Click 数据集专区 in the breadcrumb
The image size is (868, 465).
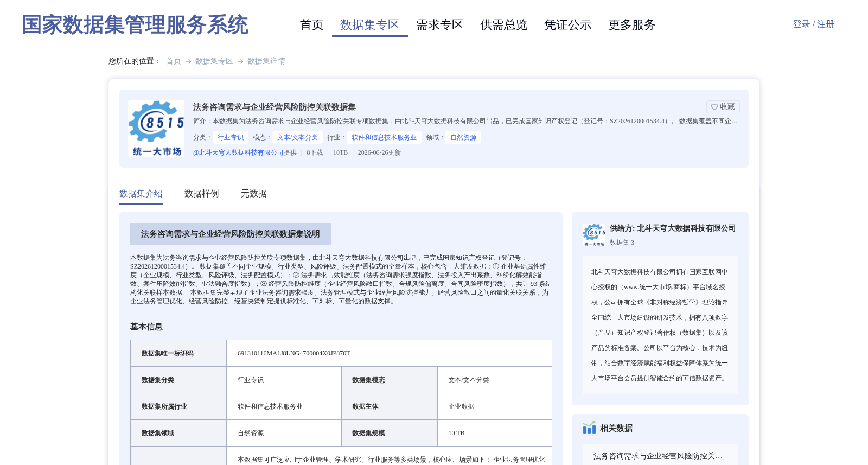click(214, 61)
